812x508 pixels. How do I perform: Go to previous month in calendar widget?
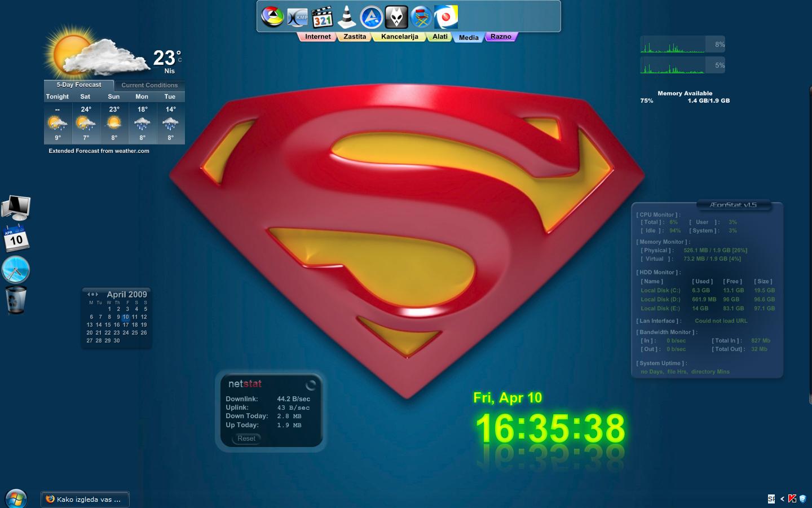coord(89,294)
